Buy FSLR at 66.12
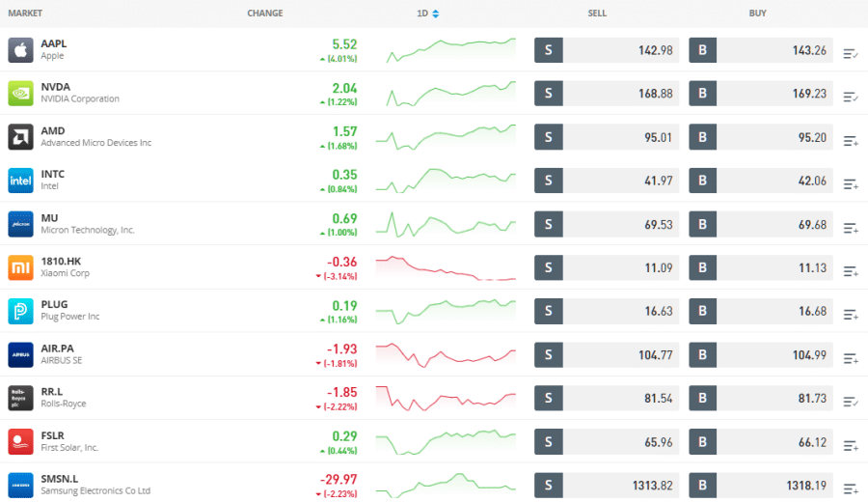The width and height of the screenshot is (868, 502). click(x=761, y=441)
